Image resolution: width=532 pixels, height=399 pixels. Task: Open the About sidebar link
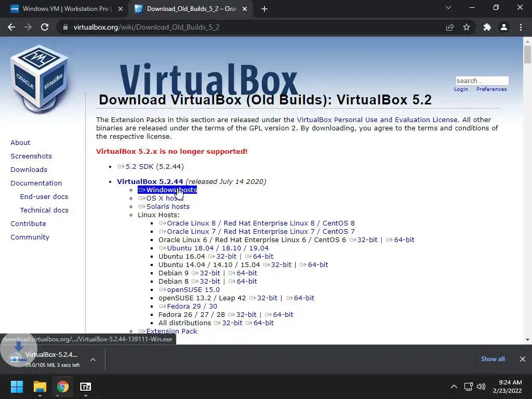coord(20,142)
